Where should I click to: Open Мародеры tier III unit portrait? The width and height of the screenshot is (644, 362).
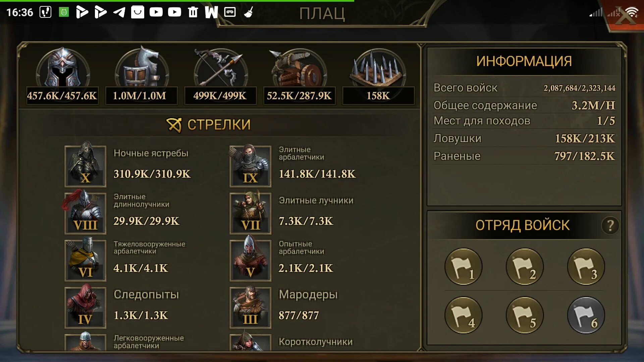coord(250,308)
